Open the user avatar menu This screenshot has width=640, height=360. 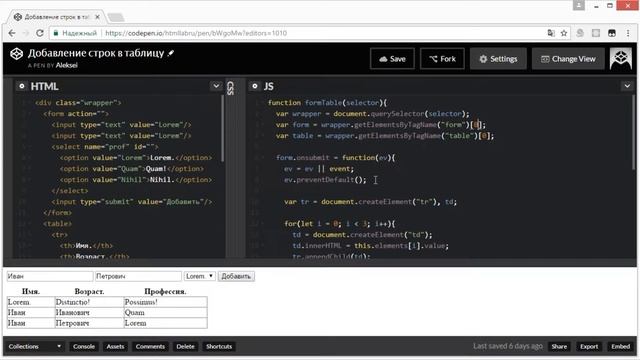click(620, 59)
